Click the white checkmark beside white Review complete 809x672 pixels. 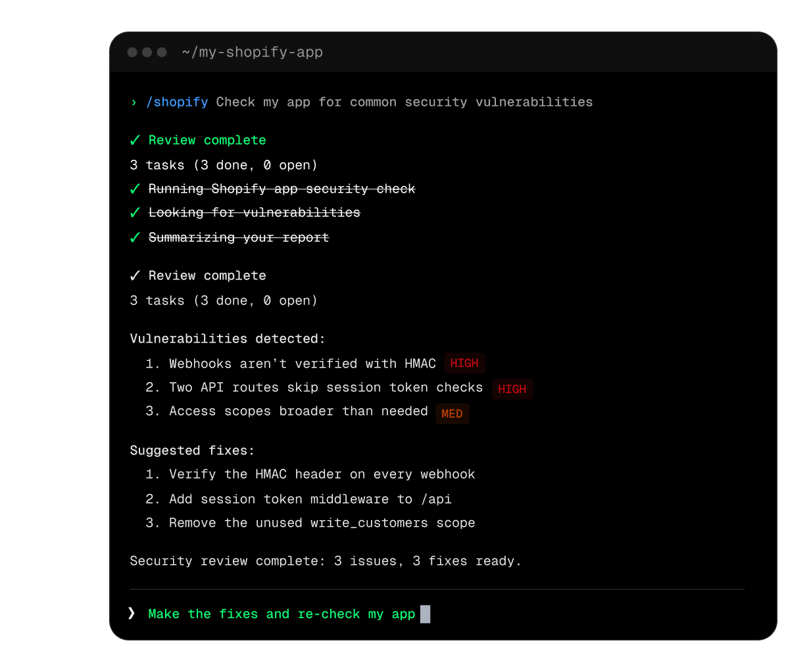(x=135, y=276)
